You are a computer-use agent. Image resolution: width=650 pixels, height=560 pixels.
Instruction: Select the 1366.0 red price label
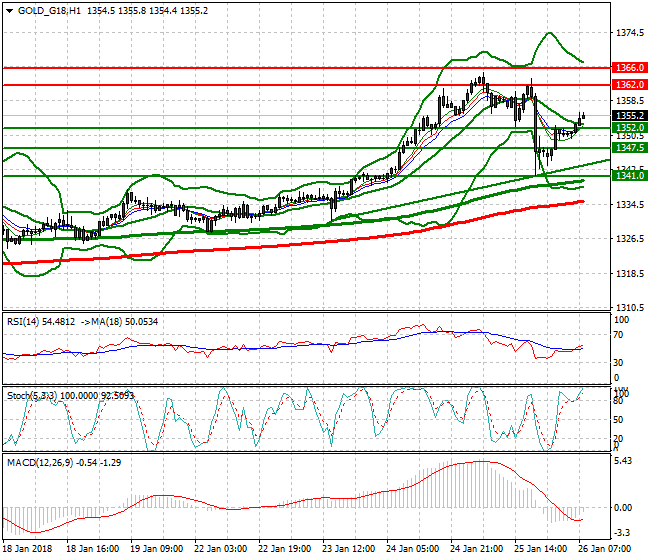point(627,67)
